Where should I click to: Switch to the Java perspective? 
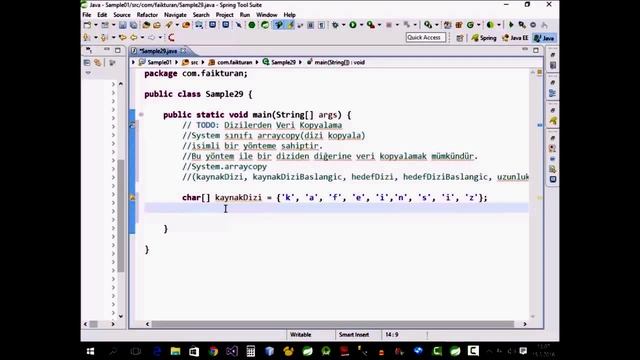pos(544,38)
